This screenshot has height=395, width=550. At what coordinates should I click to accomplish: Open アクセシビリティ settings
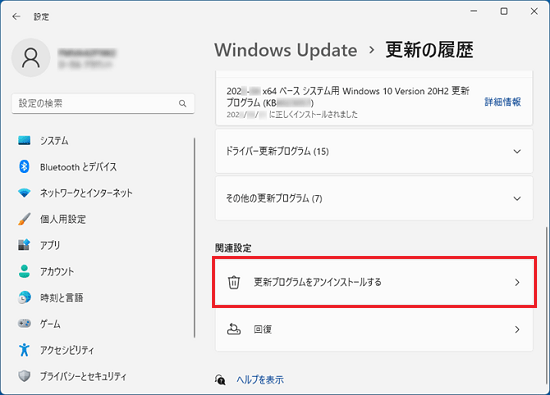pyautogui.click(x=67, y=350)
